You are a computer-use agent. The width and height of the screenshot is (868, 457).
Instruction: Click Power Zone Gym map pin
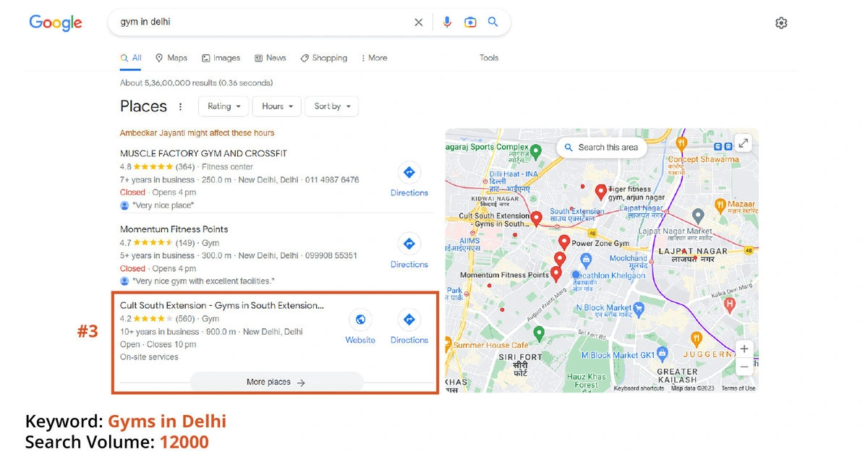[x=564, y=242]
